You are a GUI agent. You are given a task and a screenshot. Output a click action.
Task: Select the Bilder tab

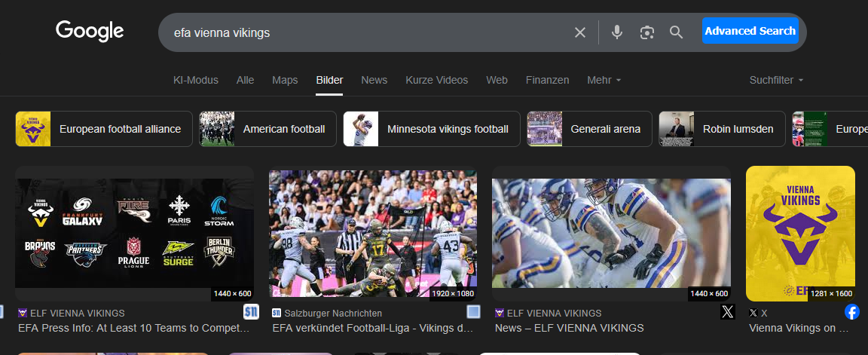tap(329, 81)
